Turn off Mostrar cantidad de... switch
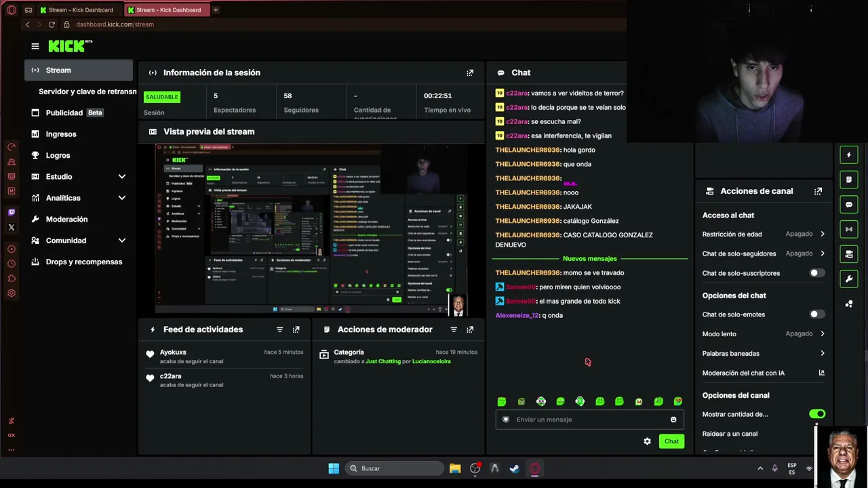The height and width of the screenshot is (488, 868). (x=817, y=414)
